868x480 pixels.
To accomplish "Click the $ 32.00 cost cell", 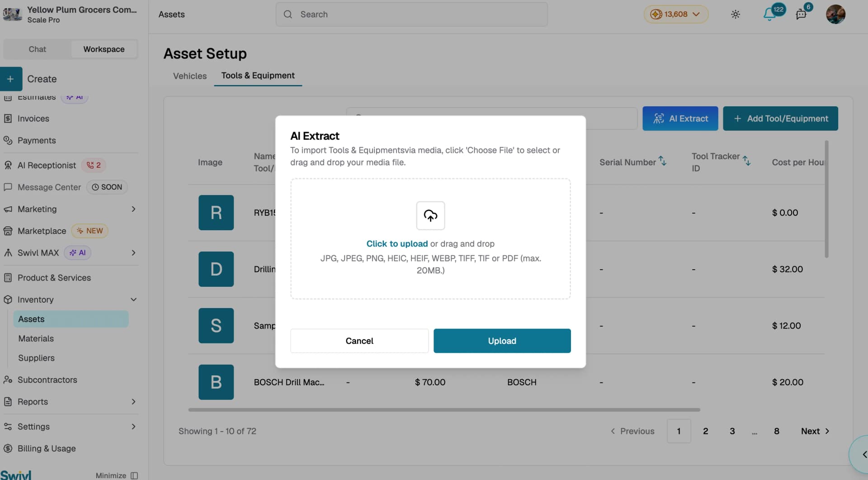I will (x=787, y=269).
